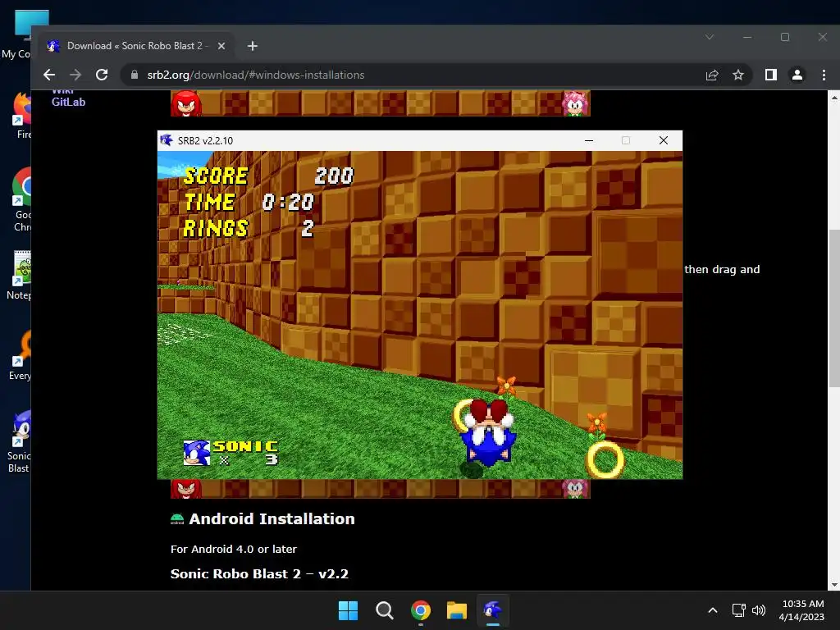Screen dimensions: 840x630
Task: Open the tab search chevron in Chrome title bar
Action: click(710, 37)
